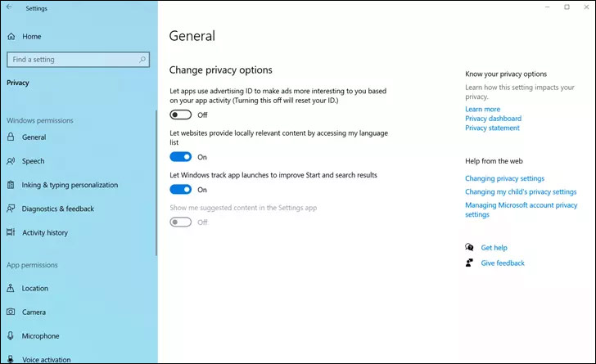The height and width of the screenshot is (364, 596).
Task: Open Activity history icon
Action: pyautogui.click(x=11, y=232)
